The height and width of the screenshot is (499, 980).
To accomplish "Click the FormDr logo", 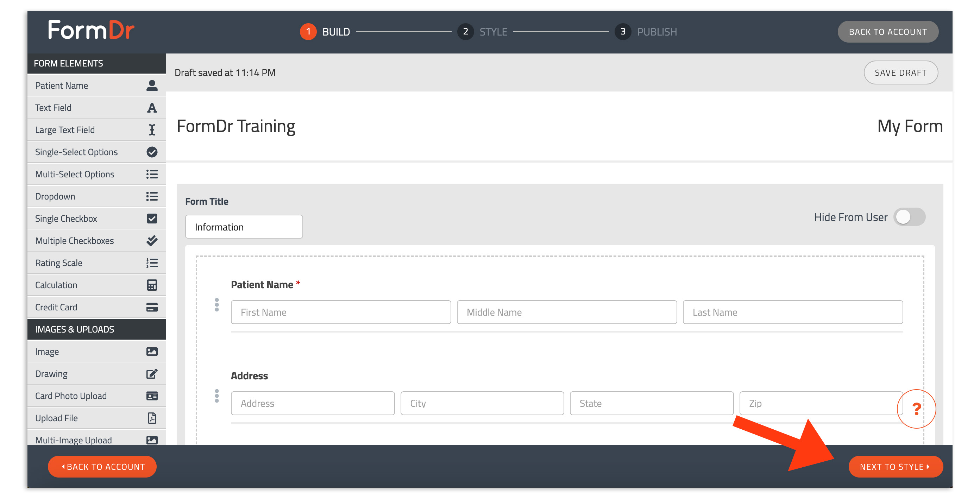I will [91, 30].
